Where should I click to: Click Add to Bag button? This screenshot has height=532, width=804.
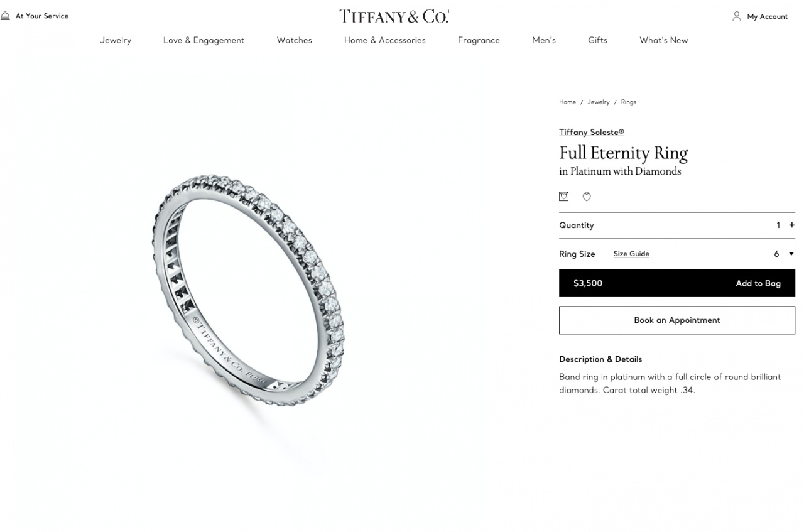click(677, 283)
